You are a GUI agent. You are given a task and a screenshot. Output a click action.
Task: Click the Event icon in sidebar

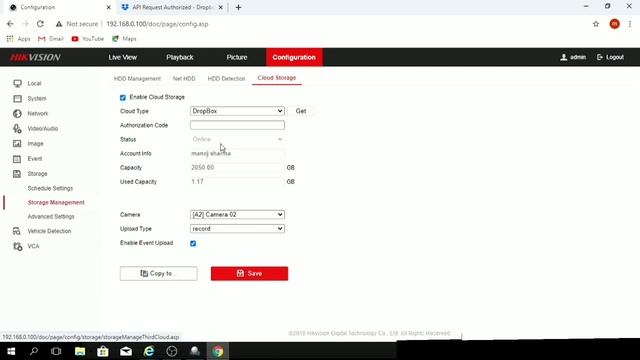(x=17, y=159)
